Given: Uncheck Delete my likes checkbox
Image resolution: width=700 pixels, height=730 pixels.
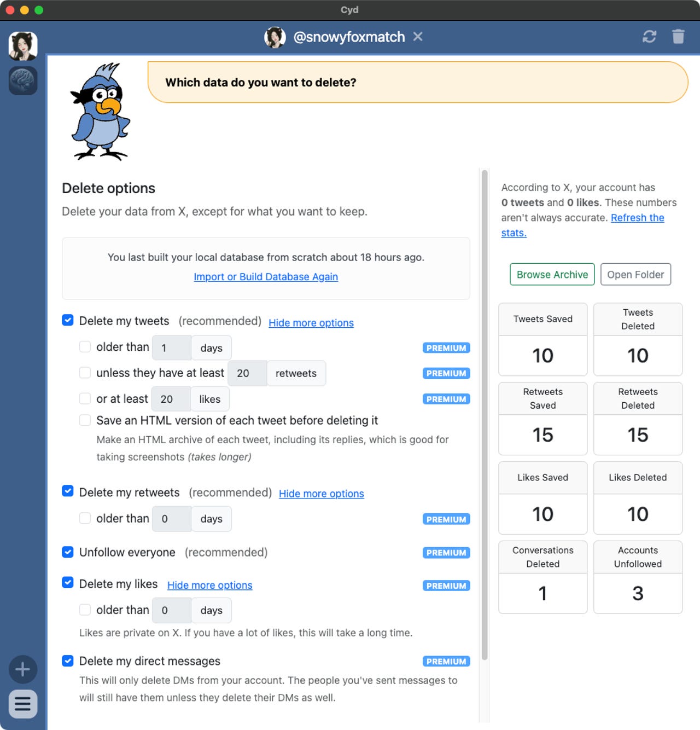Looking at the screenshot, I should [x=68, y=582].
